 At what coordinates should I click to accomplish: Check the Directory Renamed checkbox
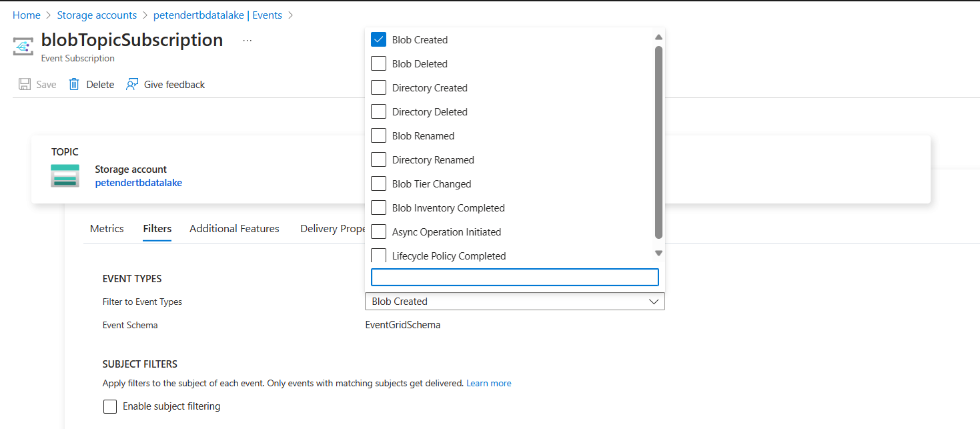[x=378, y=159]
